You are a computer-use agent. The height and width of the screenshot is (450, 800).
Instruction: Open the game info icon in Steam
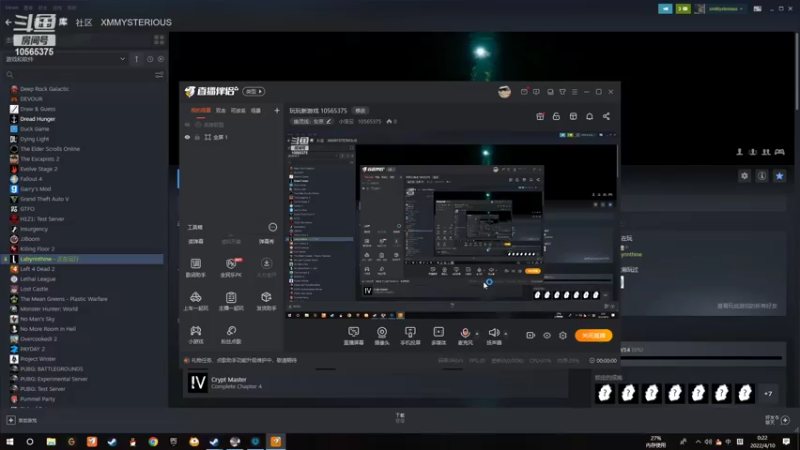tap(762, 176)
